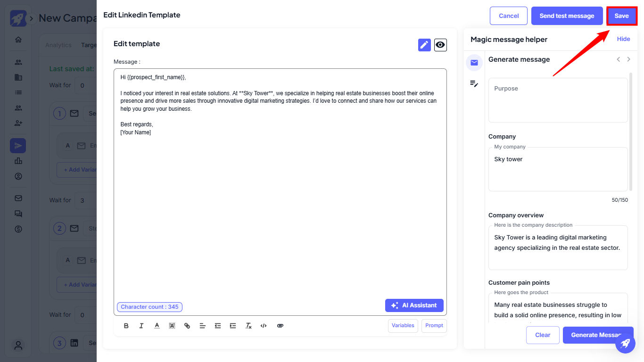This screenshot has height=362, width=644.
Task: Click the Send test message button
Action: (x=567, y=16)
